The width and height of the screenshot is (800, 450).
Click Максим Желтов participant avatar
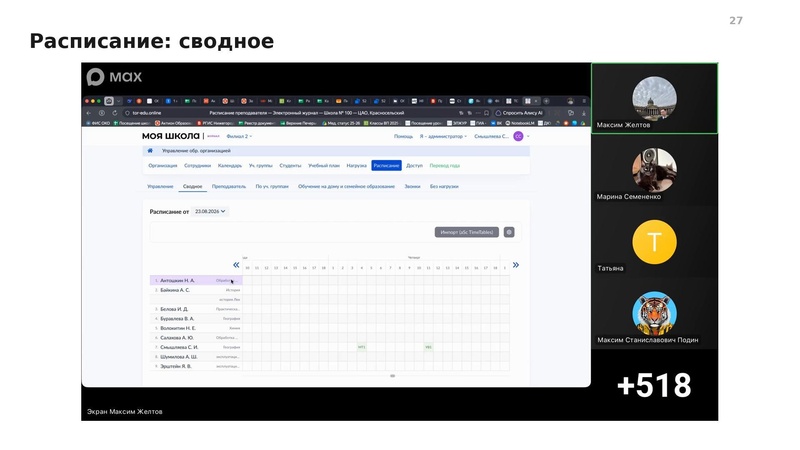coord(654,98)
